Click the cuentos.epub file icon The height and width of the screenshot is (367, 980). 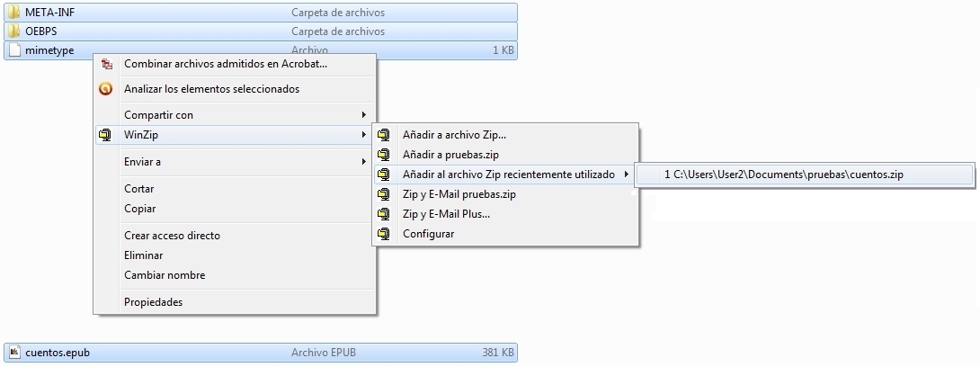point(14,353)
